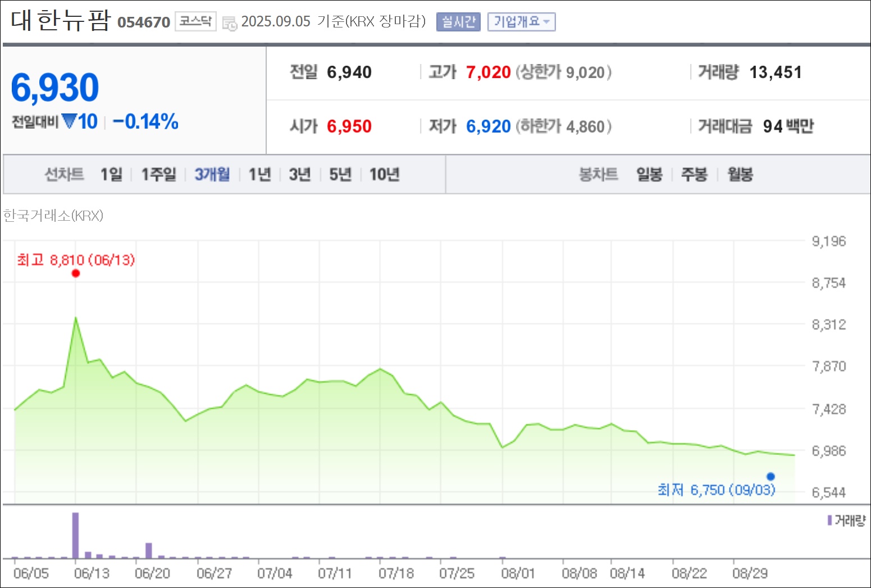
Task: Click the 9,196 price axis label
Action: 829,241
